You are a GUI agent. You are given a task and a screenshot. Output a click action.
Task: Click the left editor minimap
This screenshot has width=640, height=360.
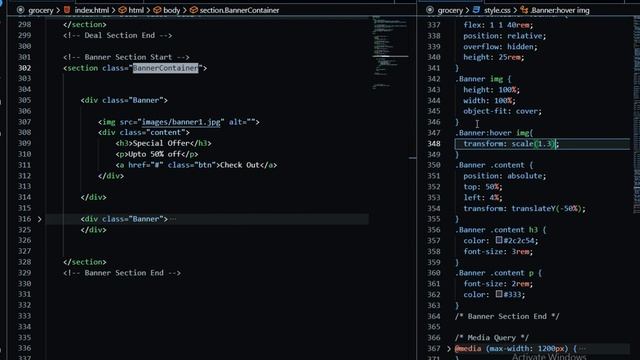[390, 53]
